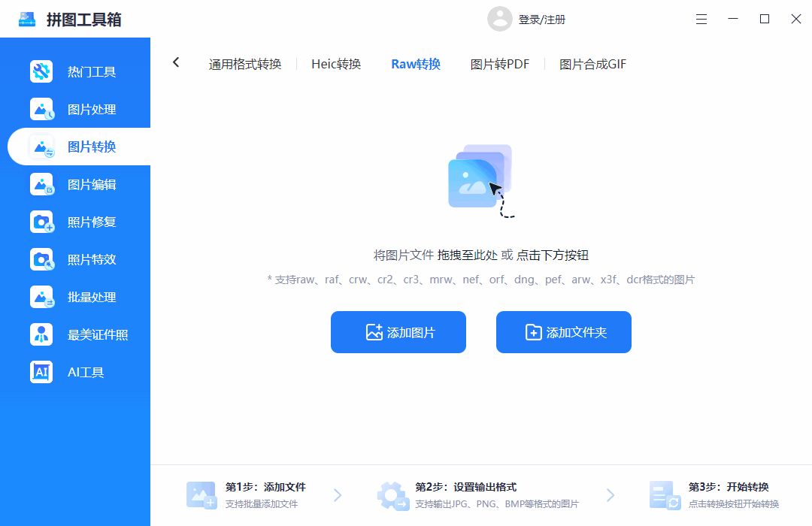Click the 照片特效 camera icon
The height and width of the screenshot is (526, 812).
41,259
